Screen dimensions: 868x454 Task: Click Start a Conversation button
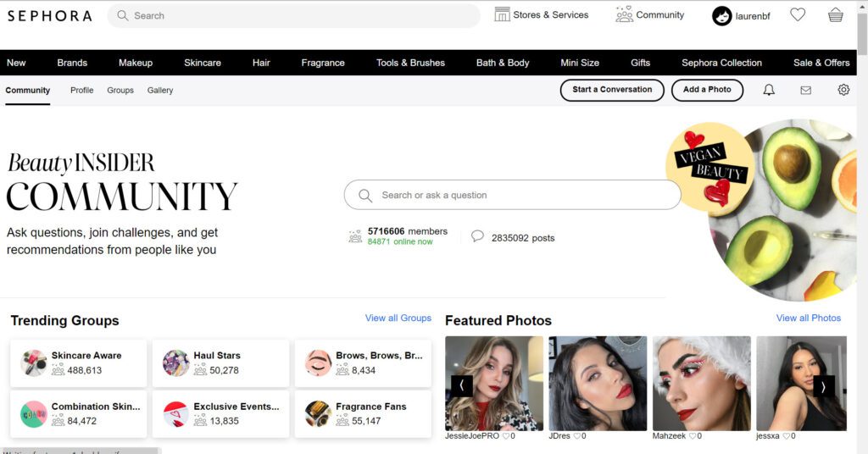(x=612, y=90)
